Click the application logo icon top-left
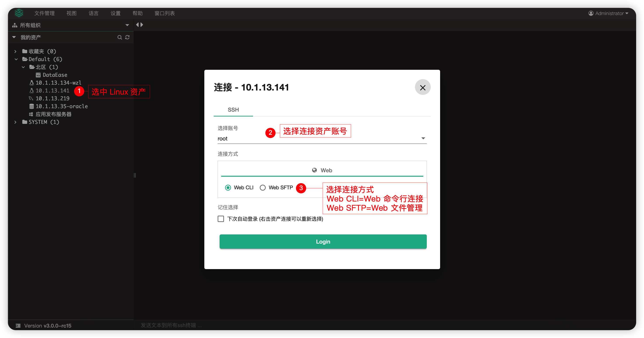 click(x=19, y=13)
